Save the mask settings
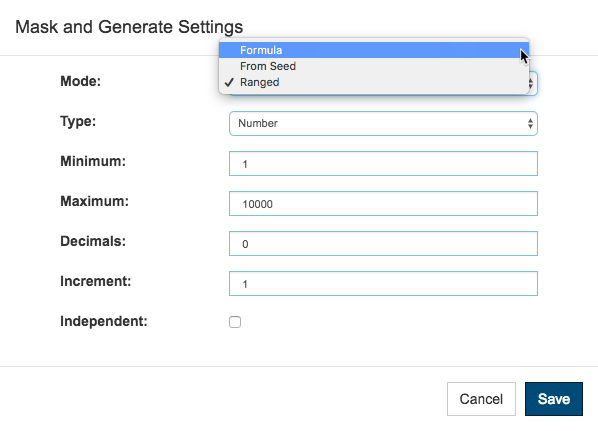Screen dimensions: 598x431 click(554, 399)
